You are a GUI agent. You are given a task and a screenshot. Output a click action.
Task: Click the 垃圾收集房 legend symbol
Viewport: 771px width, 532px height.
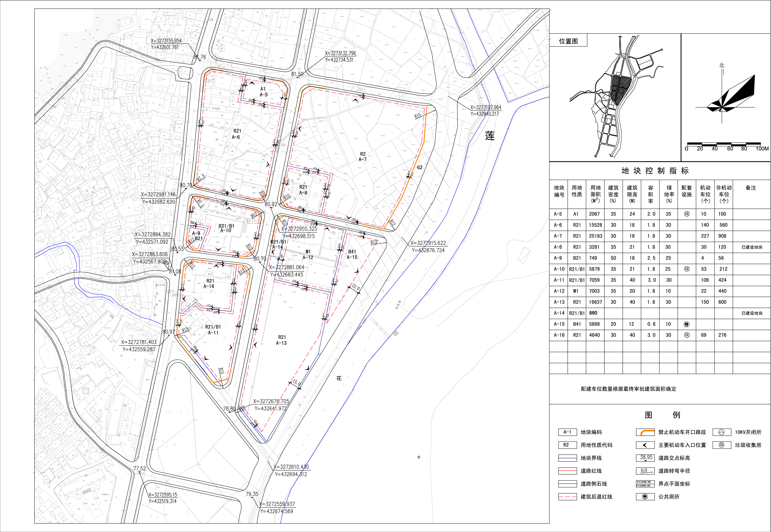click(722, 445)
